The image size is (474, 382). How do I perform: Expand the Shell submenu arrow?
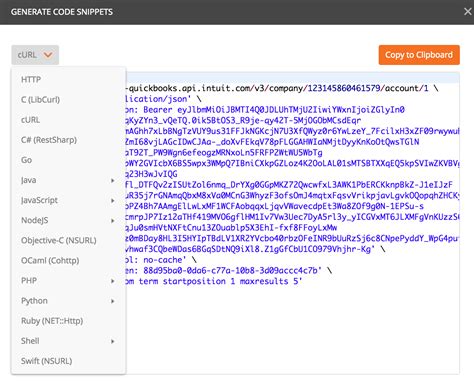click(x=113, y=341)
